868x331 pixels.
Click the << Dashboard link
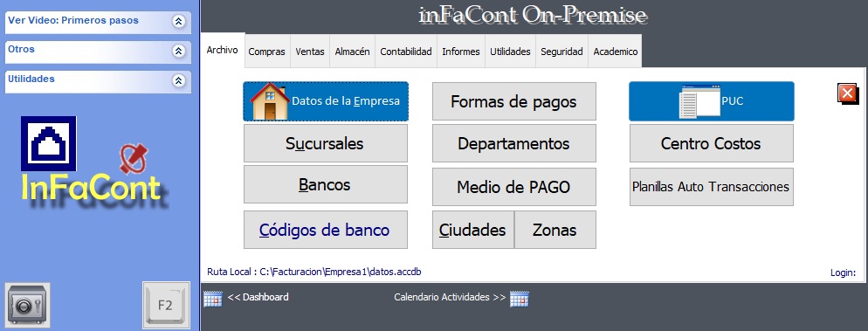click(x=258, y=297)
